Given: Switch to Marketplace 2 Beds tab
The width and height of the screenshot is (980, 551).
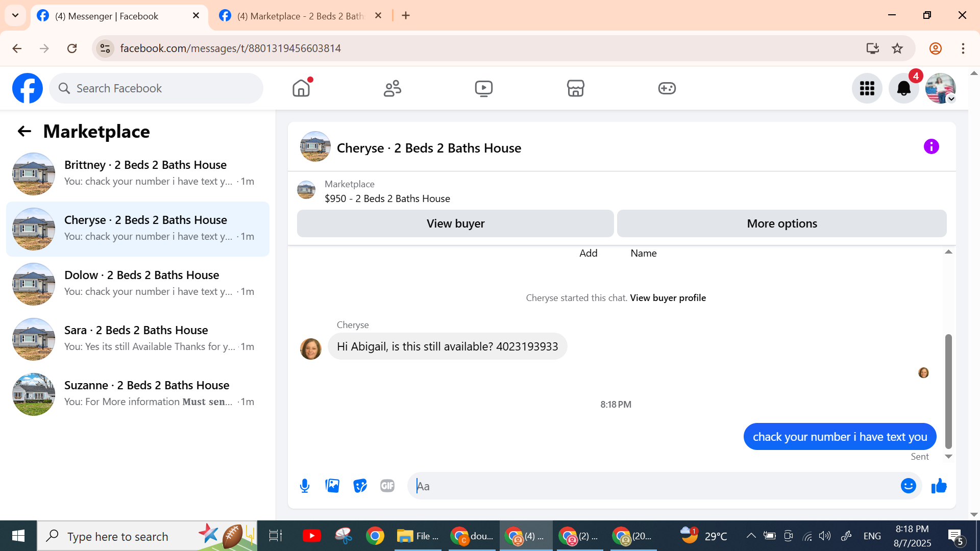Looking at the screenshot, I should point(301,16).
